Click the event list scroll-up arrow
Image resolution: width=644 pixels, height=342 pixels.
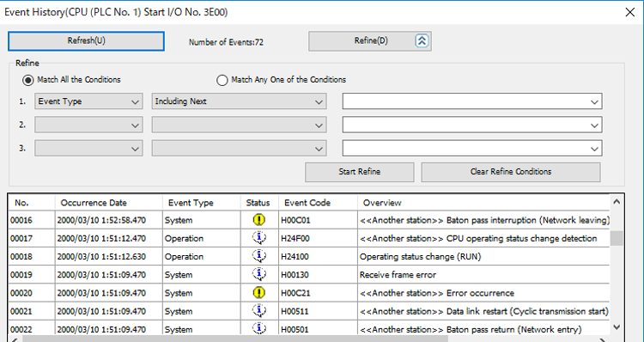tap(616, 201)
